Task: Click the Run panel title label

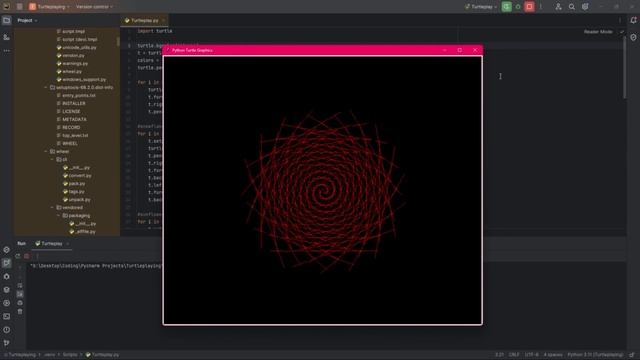Action: click(22, 244)
